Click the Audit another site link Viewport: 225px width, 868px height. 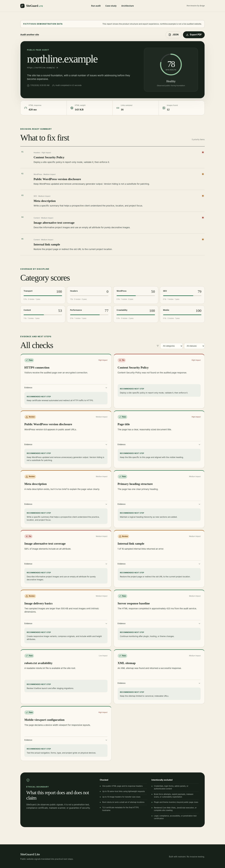pyautogui.click(x=30, y=35)
